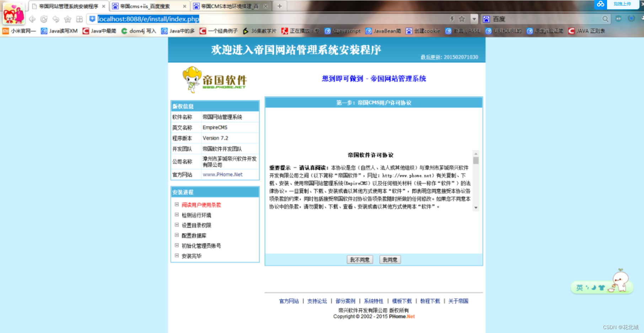Open a new tab with plus button
This screenshot has height=333, width=644.
point(280,6)
